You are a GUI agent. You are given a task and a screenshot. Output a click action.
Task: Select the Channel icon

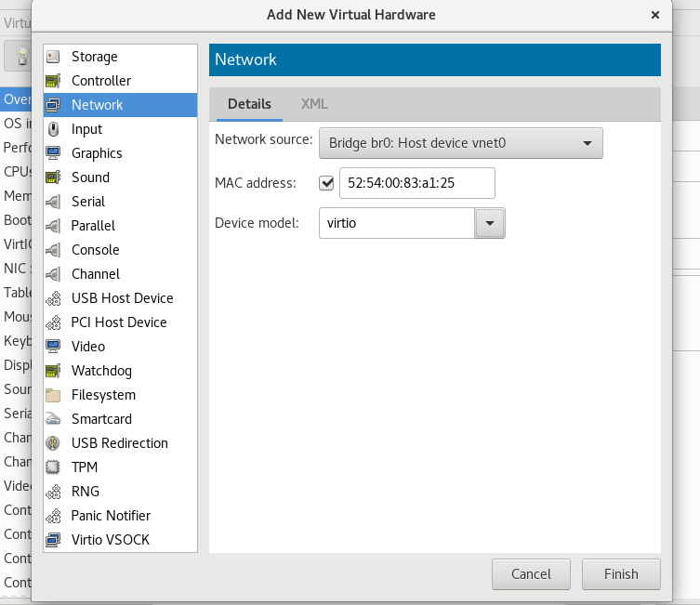coord(53,274)
